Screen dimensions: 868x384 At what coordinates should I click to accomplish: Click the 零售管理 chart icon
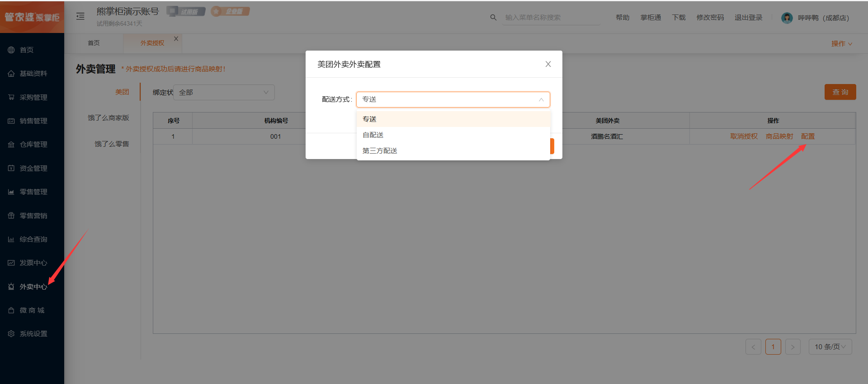11,192
